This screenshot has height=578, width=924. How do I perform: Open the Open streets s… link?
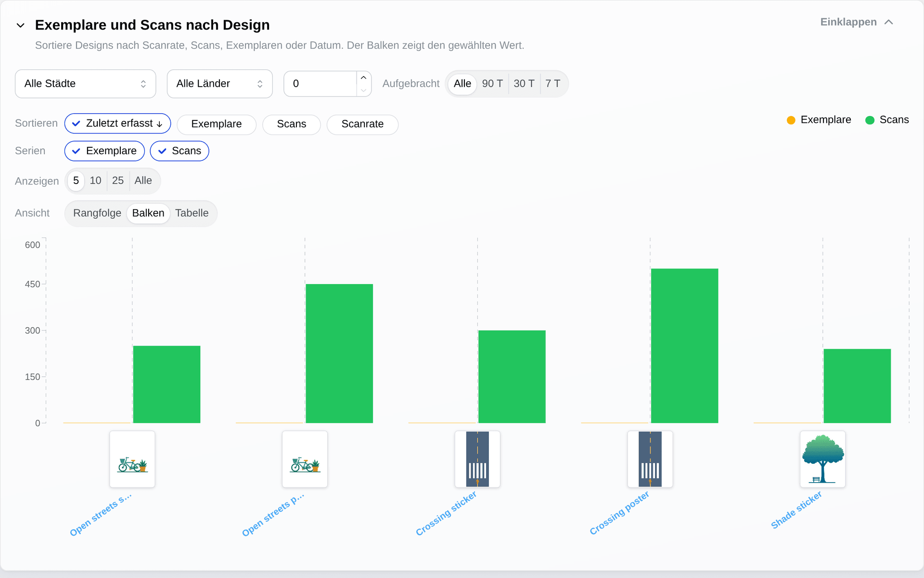[x=101, y=514]
